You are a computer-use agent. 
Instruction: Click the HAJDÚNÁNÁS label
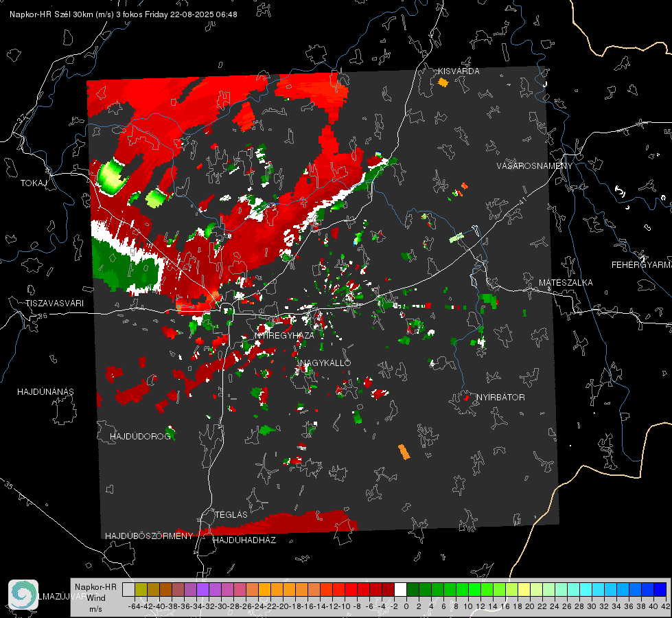point(45,392)
